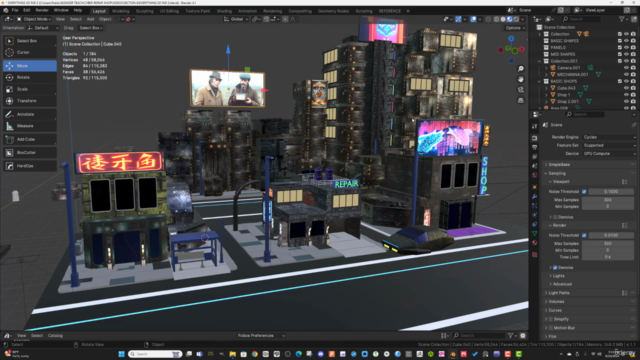Switch to the Modeling workspace tab
640x360 pixels.
point(120,11)
